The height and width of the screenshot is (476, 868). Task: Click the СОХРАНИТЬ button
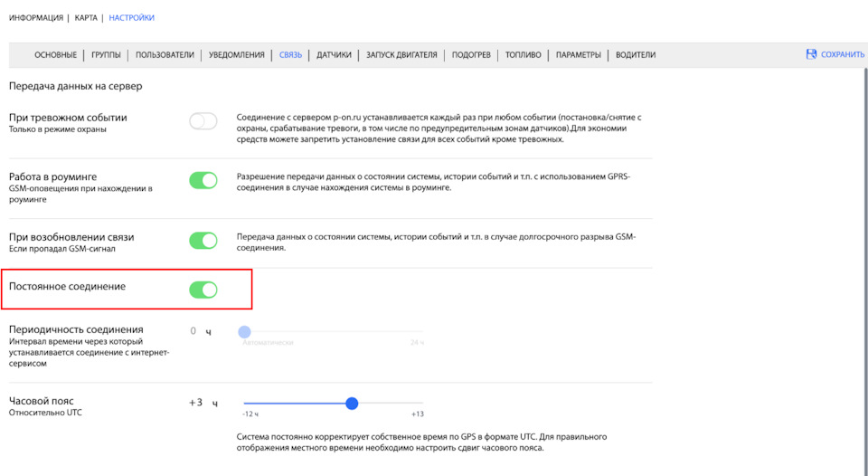(842, 55)
